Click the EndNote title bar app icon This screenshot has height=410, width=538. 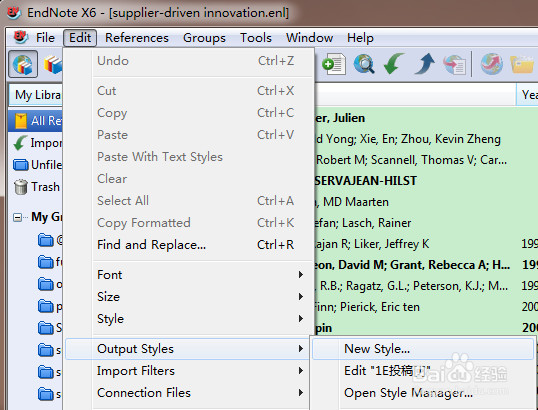click(14, 13)
